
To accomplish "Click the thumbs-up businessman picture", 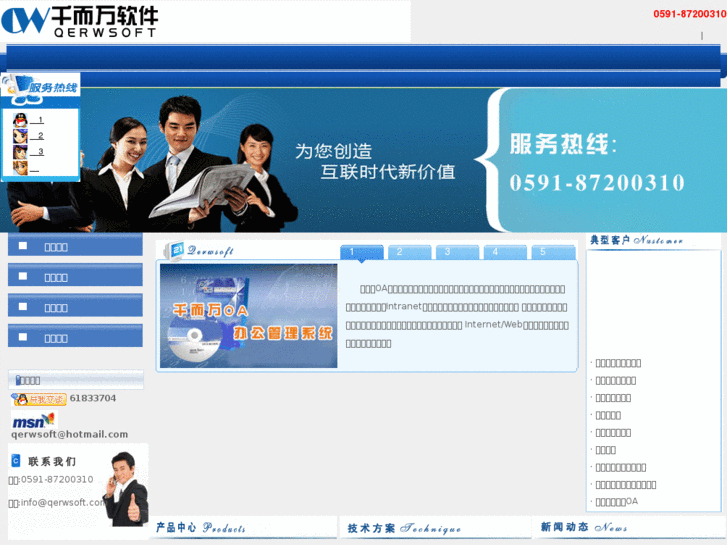I will point(126,489).
